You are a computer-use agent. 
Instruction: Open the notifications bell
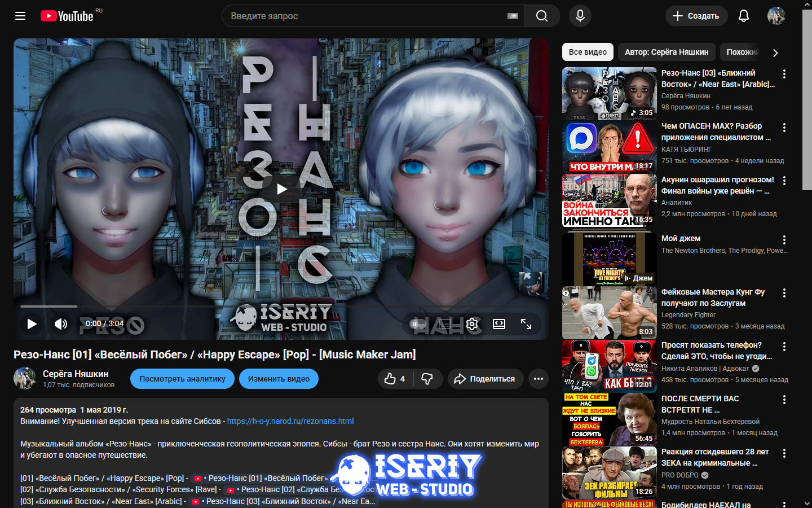(744, 16)
